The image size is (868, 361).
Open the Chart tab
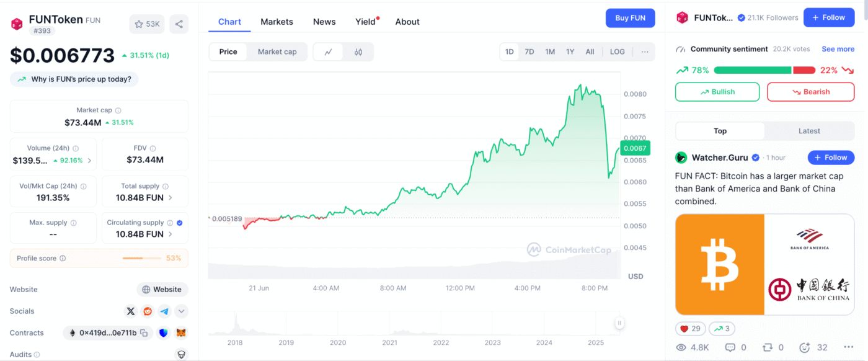pos(229,22)
